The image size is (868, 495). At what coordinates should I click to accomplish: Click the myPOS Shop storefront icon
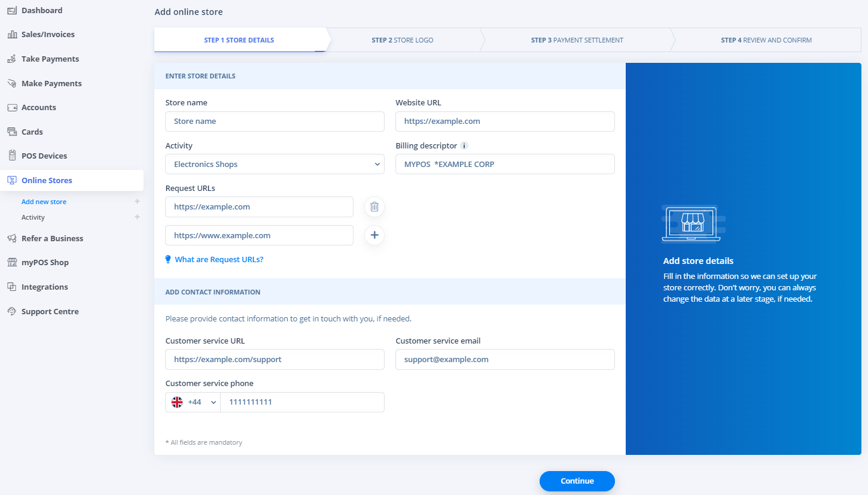[x=12, y=263]
